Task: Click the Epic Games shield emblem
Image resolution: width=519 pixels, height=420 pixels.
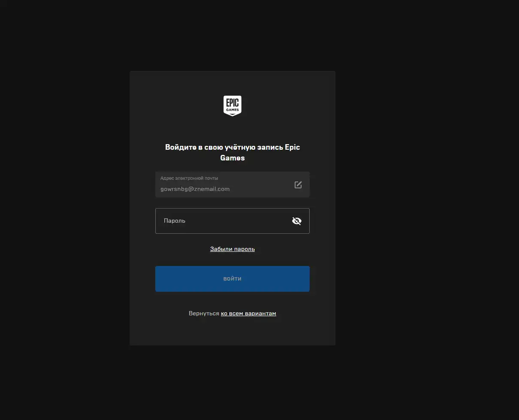Action: 232,106
